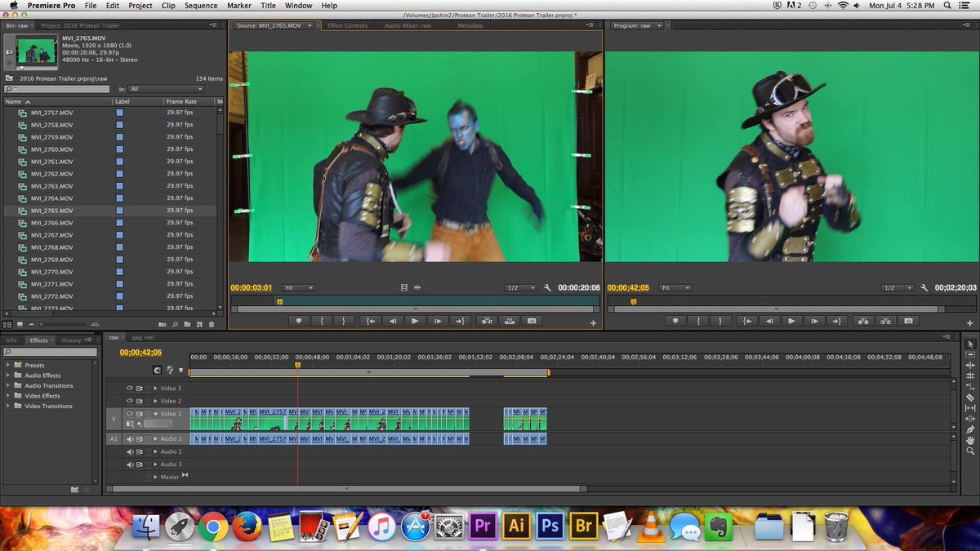
Task: Expand Audio Transitions folder
Action: [8, 385]
